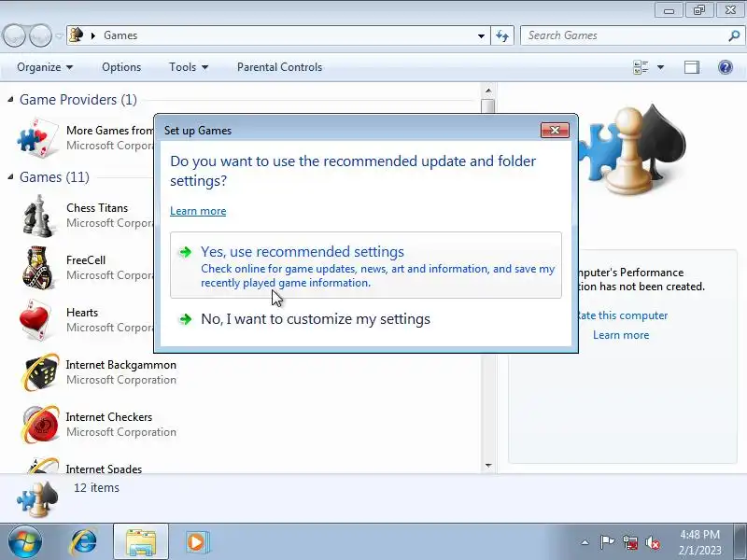Select the Chess Titans name text
Image resolution: width=747 pixels, height=560 pixels.
[97, 208]
